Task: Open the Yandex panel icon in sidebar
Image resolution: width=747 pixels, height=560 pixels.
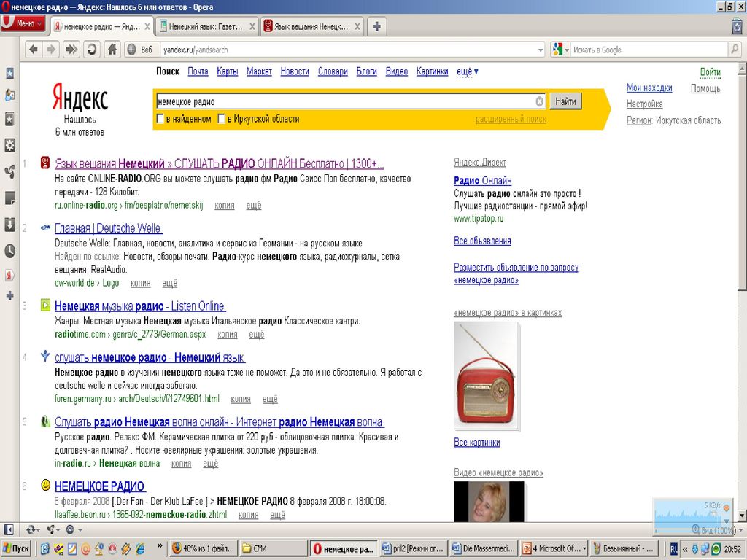Action: tap(9, 275)
